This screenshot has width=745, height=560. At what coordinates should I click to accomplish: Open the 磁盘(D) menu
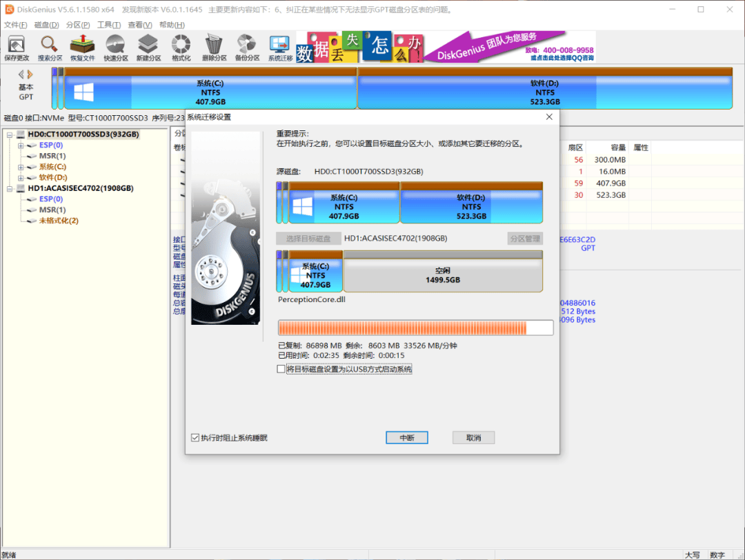[x=46, y=25]
